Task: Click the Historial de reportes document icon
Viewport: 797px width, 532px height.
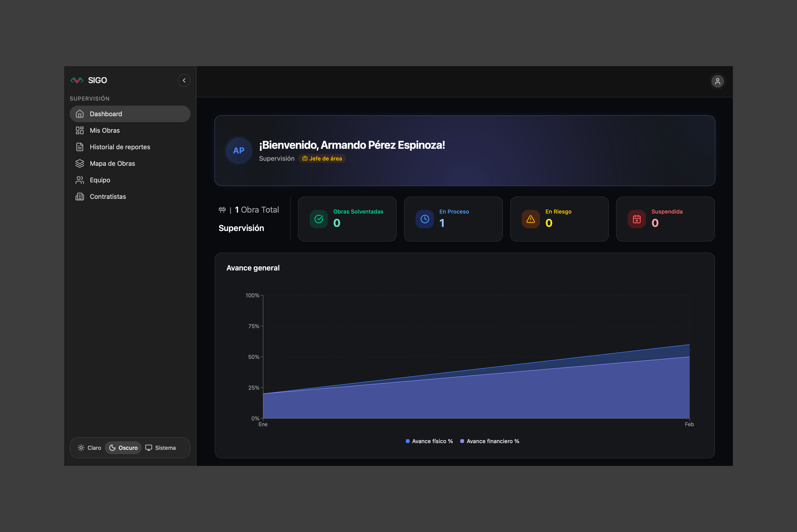Action: [x=80, y=147]
